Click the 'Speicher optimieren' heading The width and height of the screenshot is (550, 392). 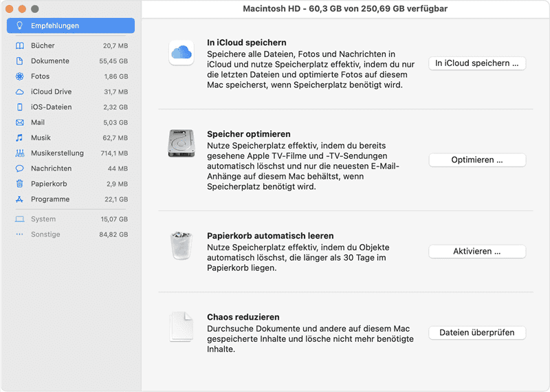[x=249, y=134]
